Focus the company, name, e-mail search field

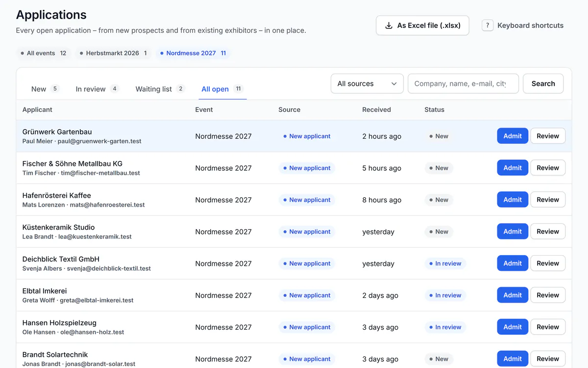[463, 84]
